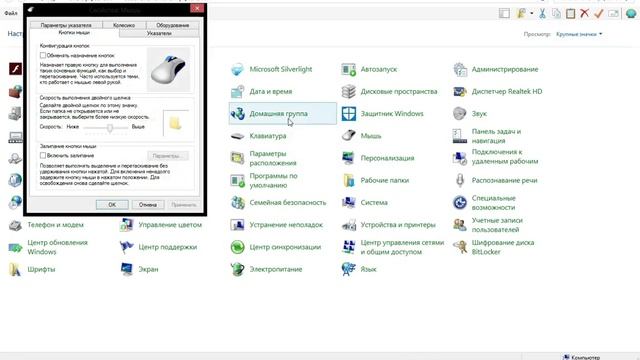The height and width of the screenshot is (360, 640).
Task: Open Телефон и модем link
Action: pyautogui.click(x=55, y=225)
